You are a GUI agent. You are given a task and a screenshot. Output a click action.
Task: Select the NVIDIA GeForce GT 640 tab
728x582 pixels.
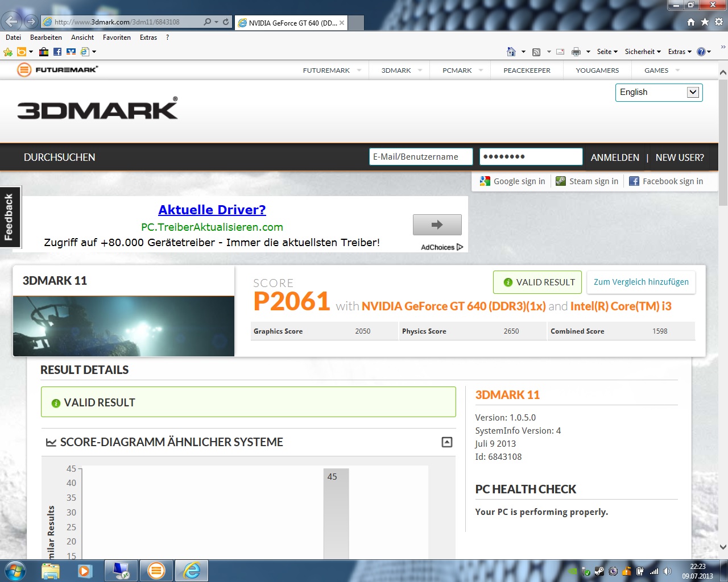pos(290,23)
